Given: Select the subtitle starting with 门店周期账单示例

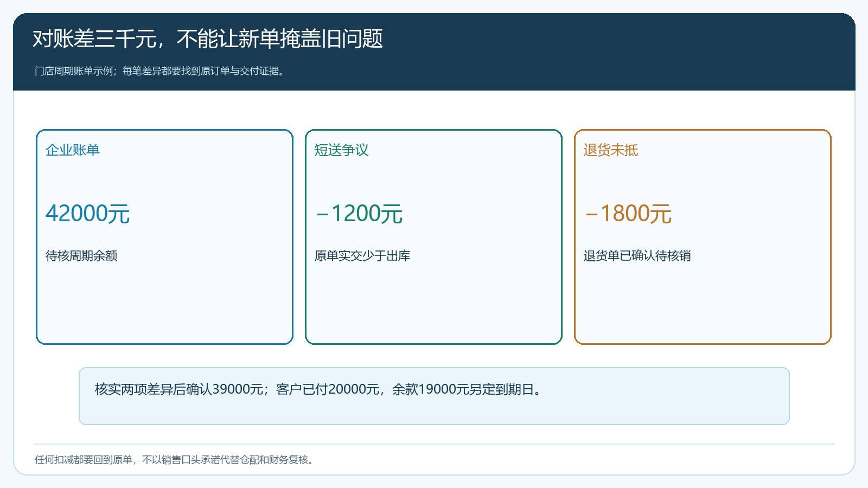Looking at the screenshot, I should 160,71.
